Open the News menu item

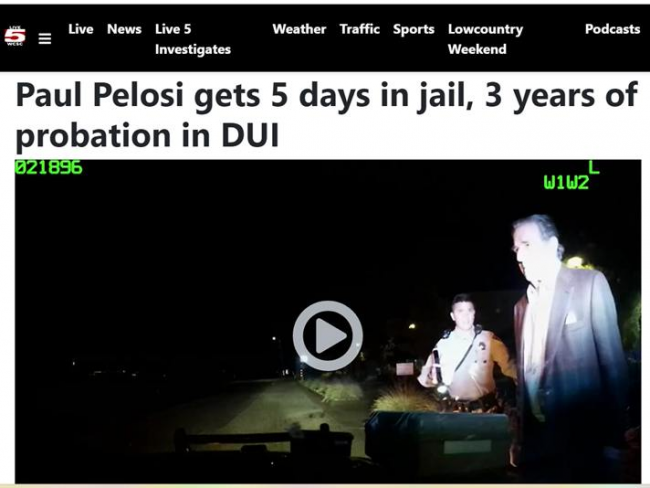(x=124, y=29)
